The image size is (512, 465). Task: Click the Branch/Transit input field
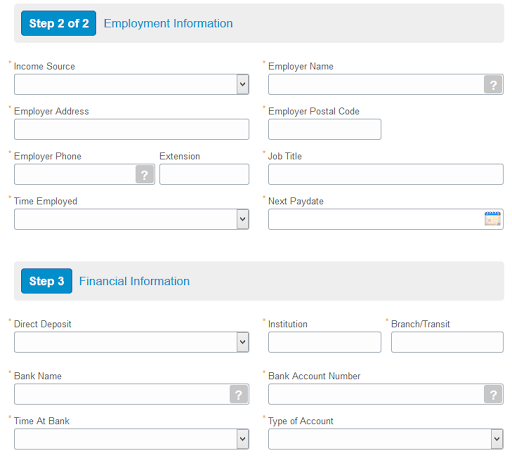tap(447, 342)
